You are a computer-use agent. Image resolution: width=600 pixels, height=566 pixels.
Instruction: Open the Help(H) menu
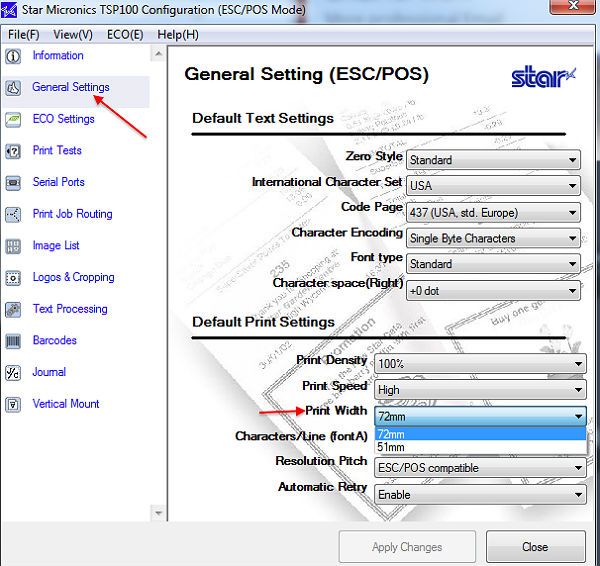(178, 35)
